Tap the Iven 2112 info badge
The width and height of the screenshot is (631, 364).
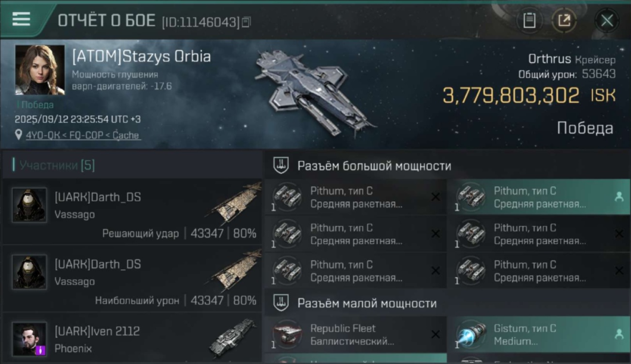click(x=41, y=349)
